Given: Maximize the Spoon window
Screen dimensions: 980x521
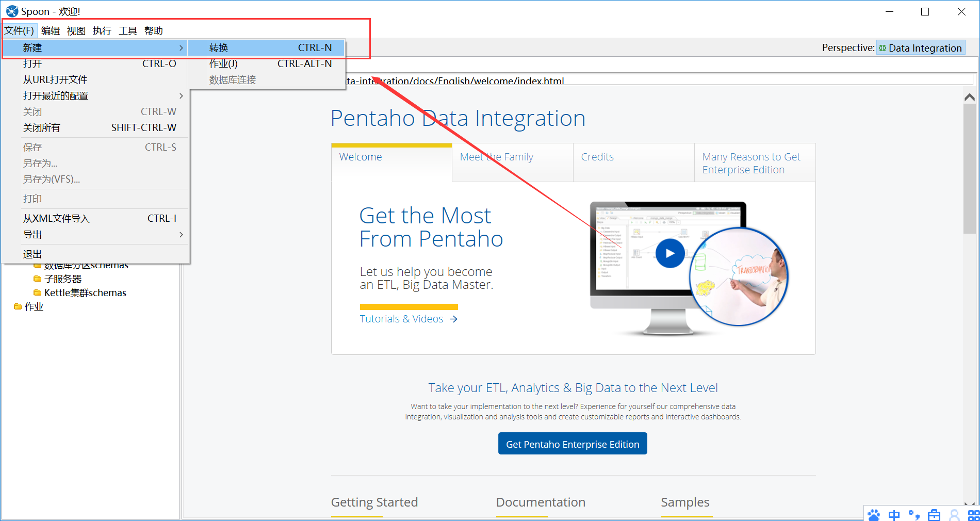Looking at the screenshot, I should tap(925, 11).
